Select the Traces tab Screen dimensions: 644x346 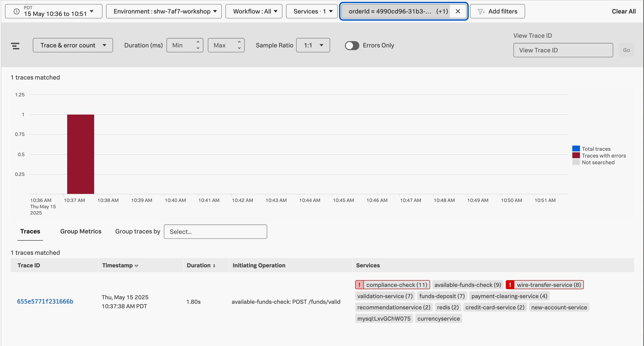click(30, 231)
